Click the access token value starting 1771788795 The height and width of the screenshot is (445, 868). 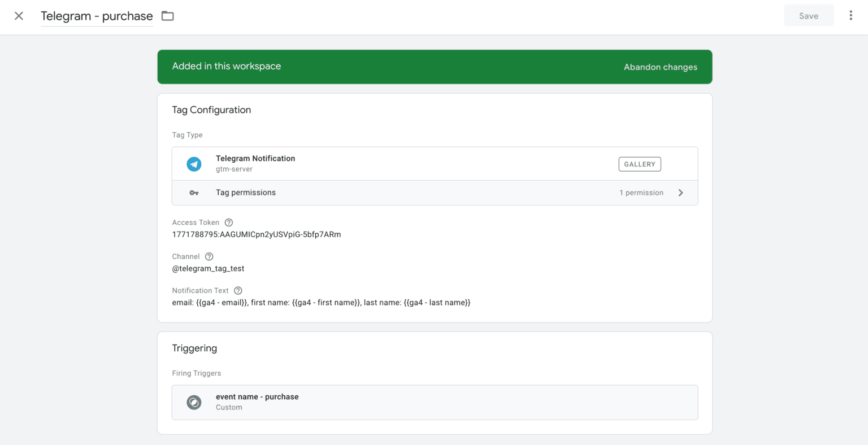point(257,234)
